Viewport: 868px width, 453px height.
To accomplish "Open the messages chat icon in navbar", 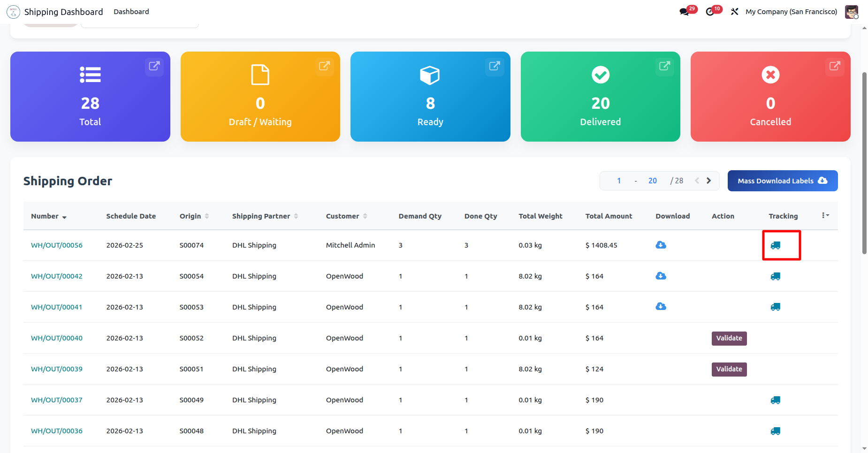I will click(x=684, y=12).
